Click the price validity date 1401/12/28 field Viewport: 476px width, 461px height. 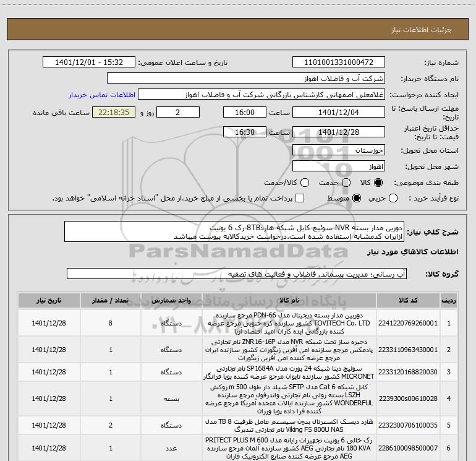(339, 132)
